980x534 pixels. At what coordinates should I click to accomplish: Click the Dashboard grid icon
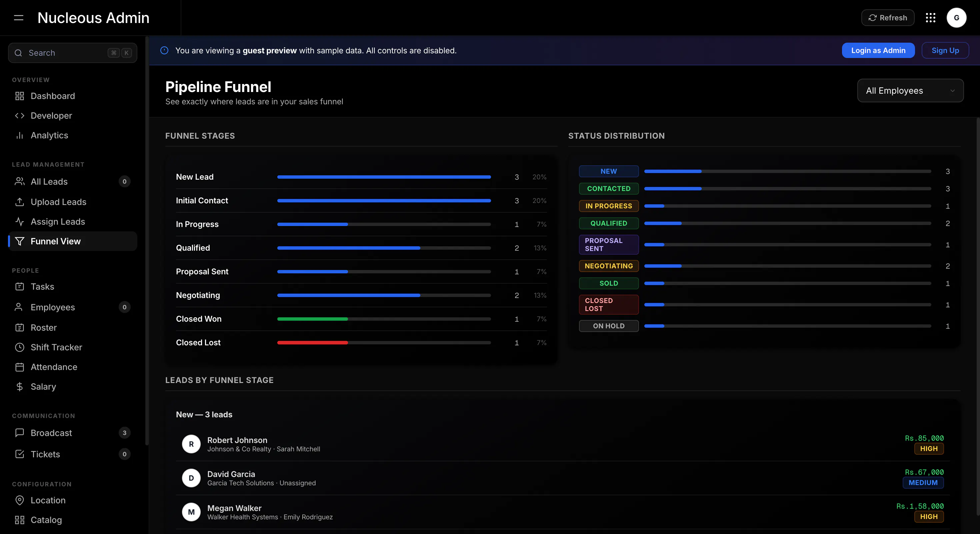[x=19, y=96]
